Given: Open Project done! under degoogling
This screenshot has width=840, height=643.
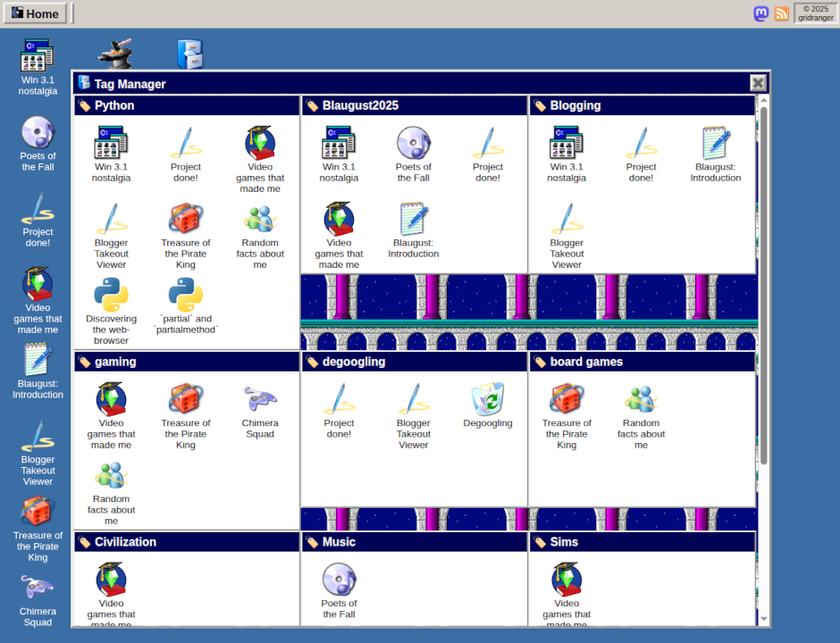Looking at the screenshot, I should click(x=339, y=411).
